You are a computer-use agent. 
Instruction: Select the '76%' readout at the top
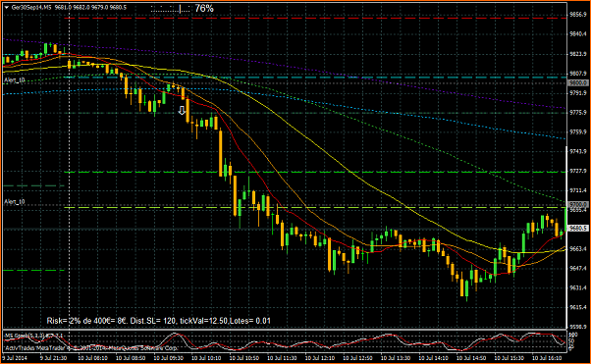click(x=204, y=8)
